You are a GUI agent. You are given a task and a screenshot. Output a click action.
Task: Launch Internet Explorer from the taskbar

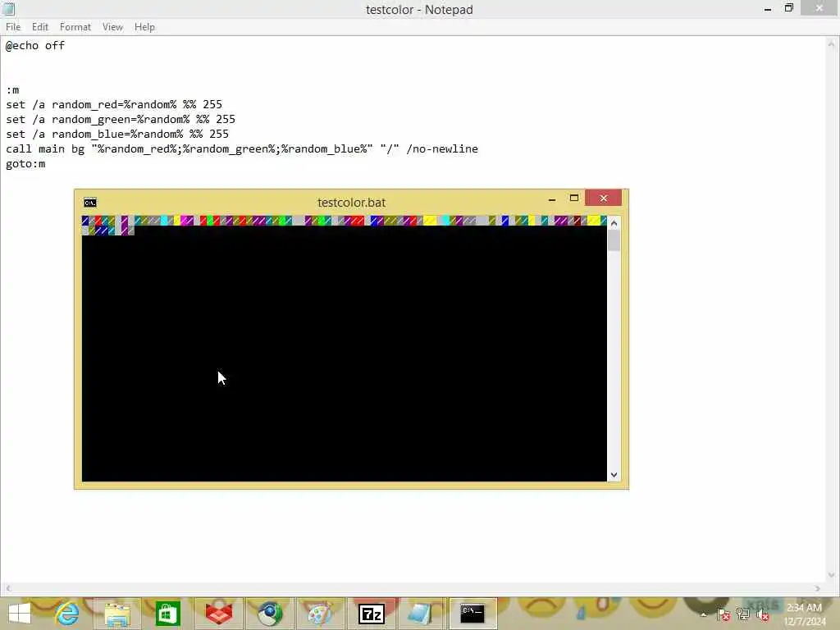click(67, 614)
